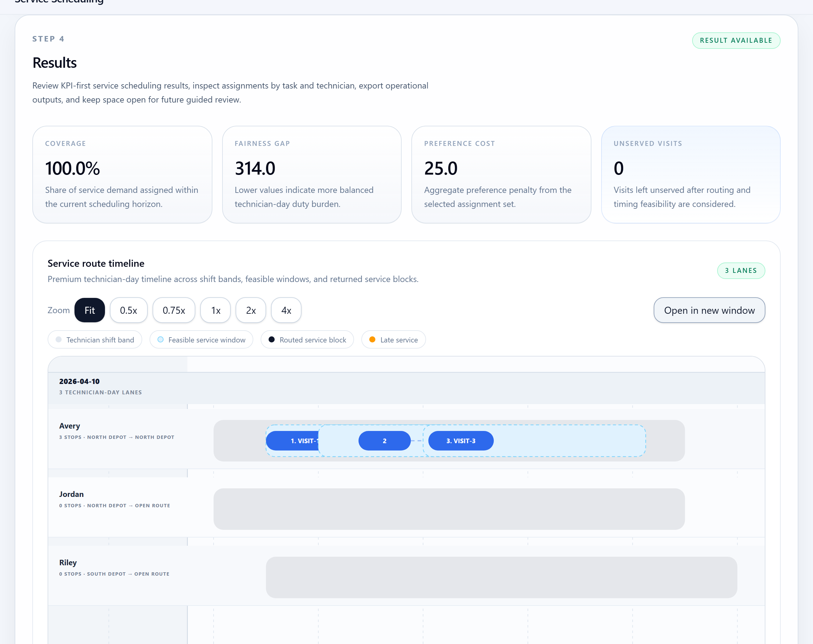This screenshot has height=644, width=813.
Task: Click the Riley technician lane label
Action: coord(68,563)
